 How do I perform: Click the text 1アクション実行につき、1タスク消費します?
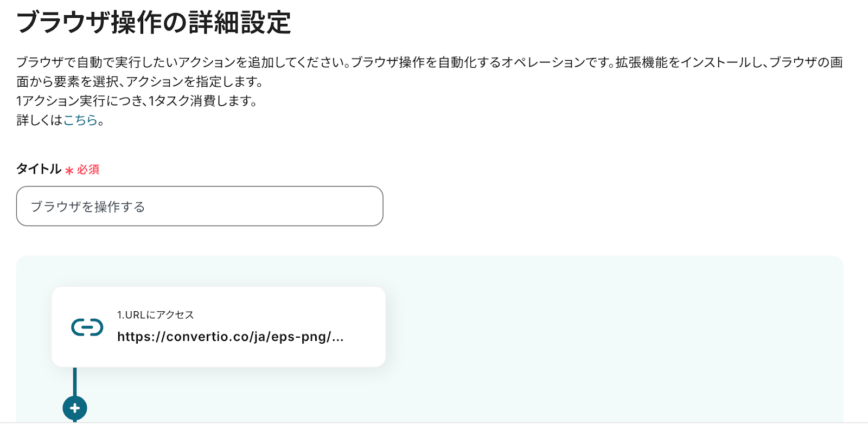coord(137,101)
